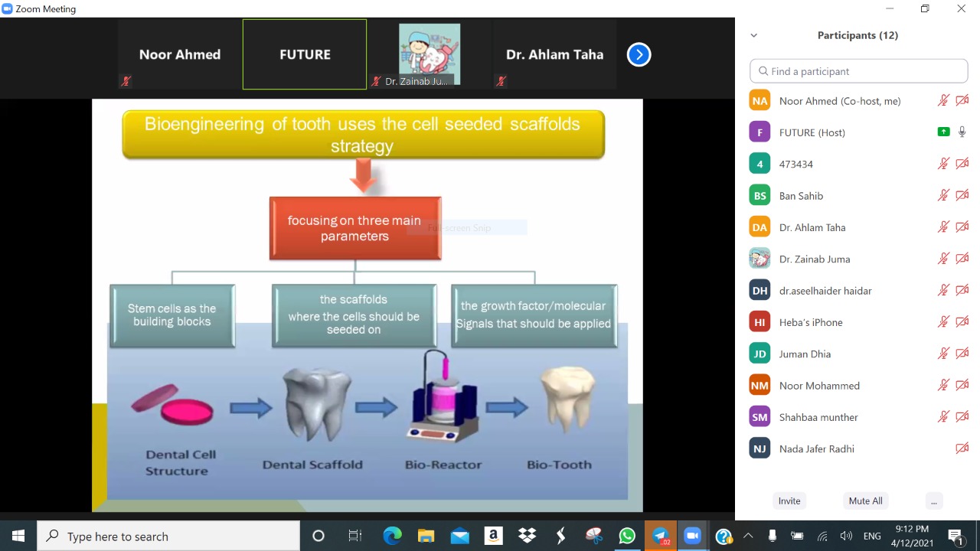The image size is (980, 551).
Task: Select Juman Dhia in participants list
Action: 804,354
